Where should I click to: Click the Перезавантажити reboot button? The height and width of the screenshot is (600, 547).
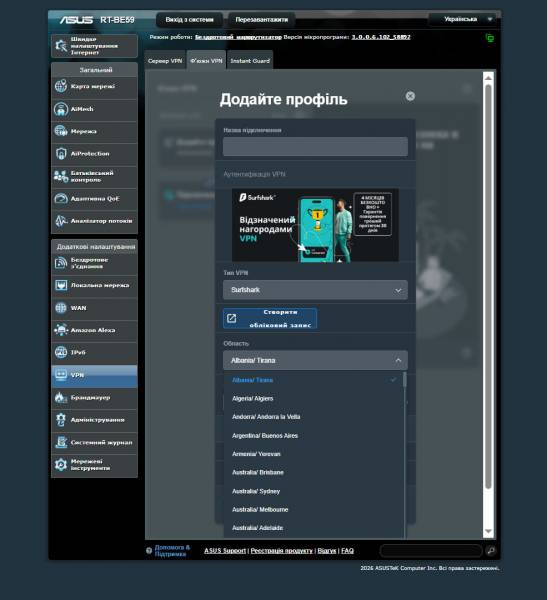point(261,20)
